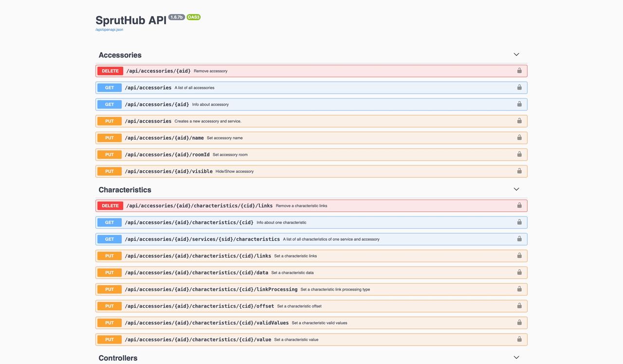Expand GET characteristics/{cid} operation

[x=311, y=222]
